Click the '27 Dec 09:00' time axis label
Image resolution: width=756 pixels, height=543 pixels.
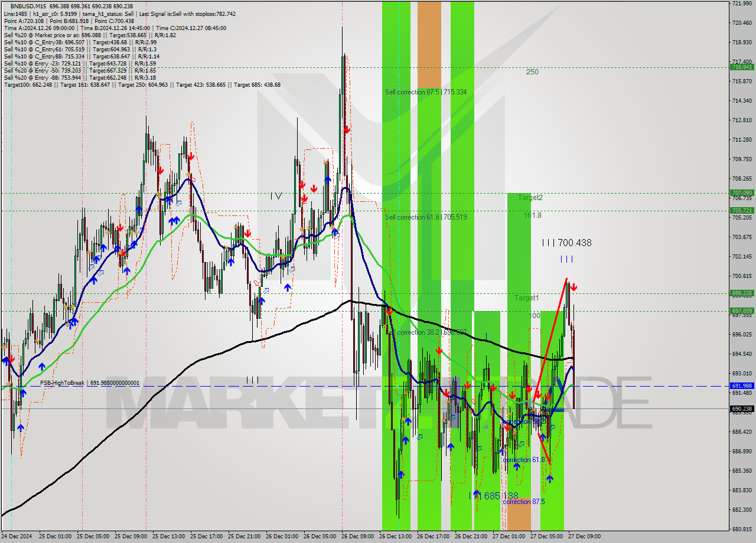(584, 537)
